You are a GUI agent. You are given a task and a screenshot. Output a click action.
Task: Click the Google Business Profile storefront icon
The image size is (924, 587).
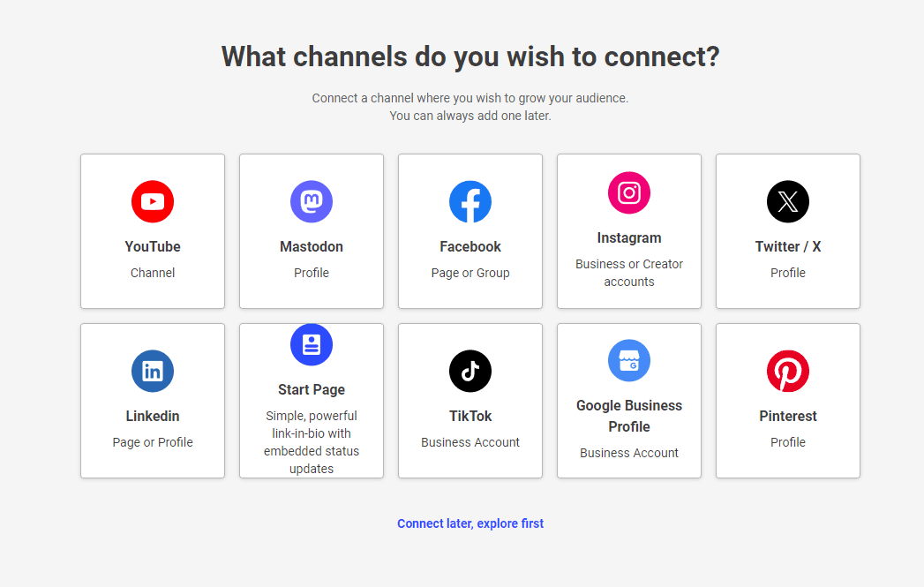(x=628, y=360)
